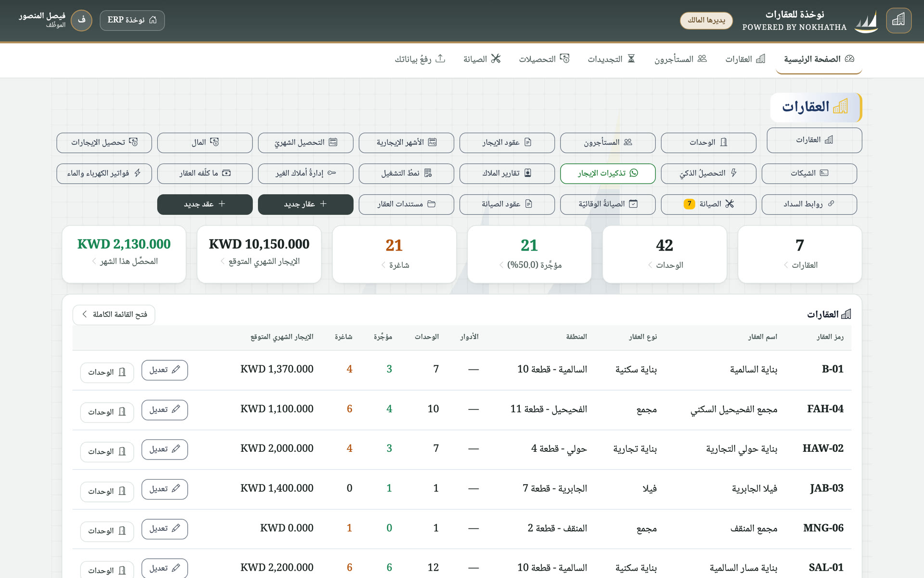This screenshot has height=578, width=924.
Task: Open تقارير الملاك reports shortcut
Action: 507,173
